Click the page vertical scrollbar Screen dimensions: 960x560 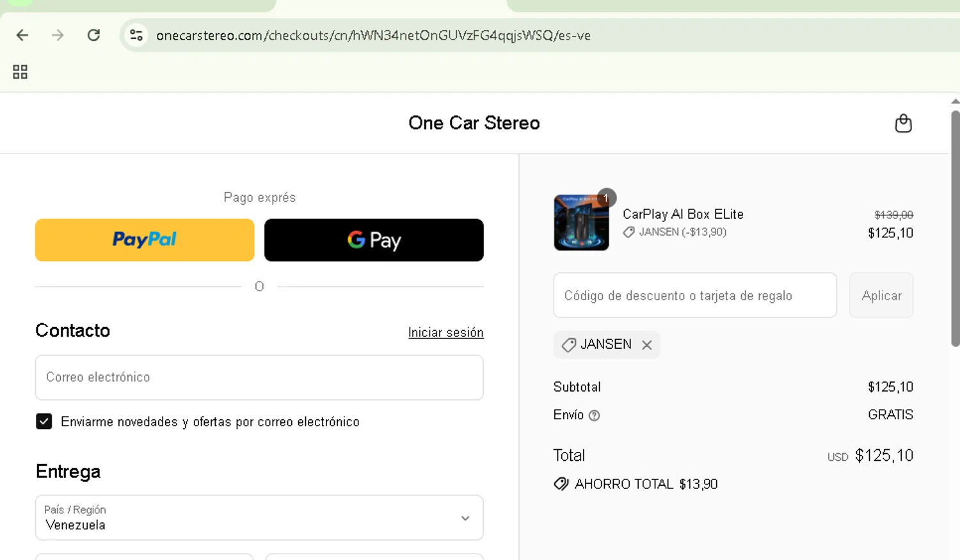[x=955, y=228]
